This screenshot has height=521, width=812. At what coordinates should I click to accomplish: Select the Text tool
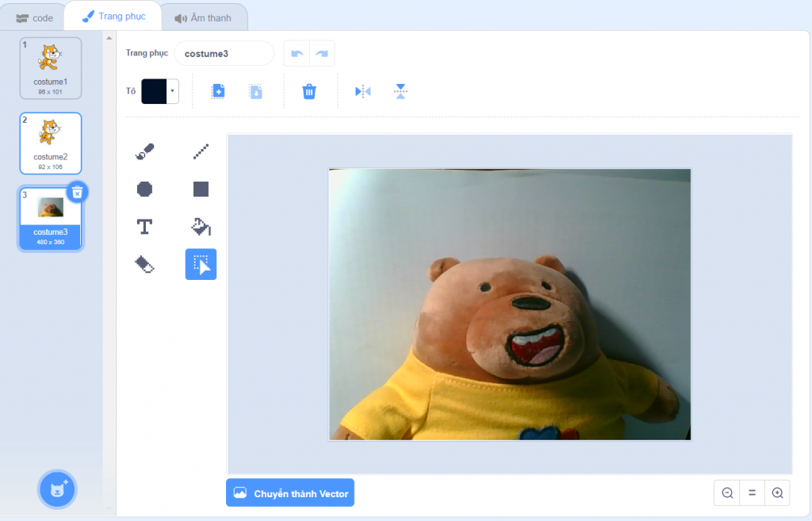[x=144, y=227]
